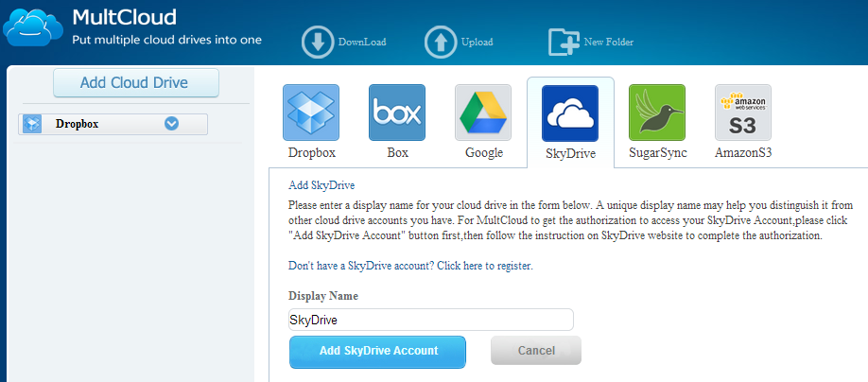Click the SkyDrive tab label
868x382 pixels.
point(570,154)
